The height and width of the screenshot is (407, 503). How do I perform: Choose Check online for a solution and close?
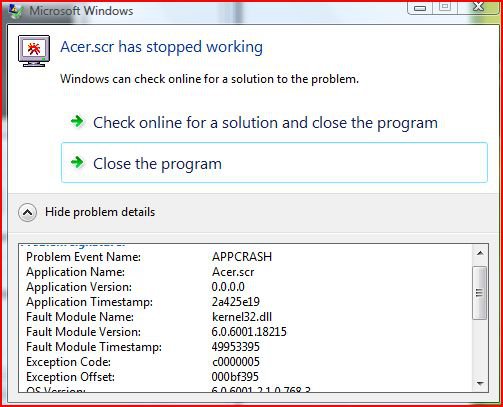[265, 123]
